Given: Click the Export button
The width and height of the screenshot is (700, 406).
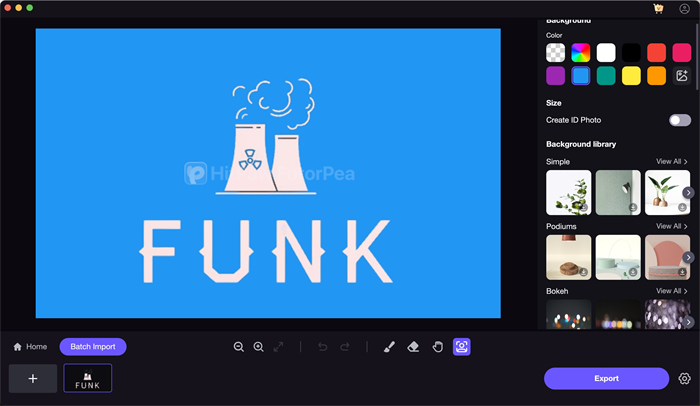Looking at the screenshot, I should click(x=606, y=379).
